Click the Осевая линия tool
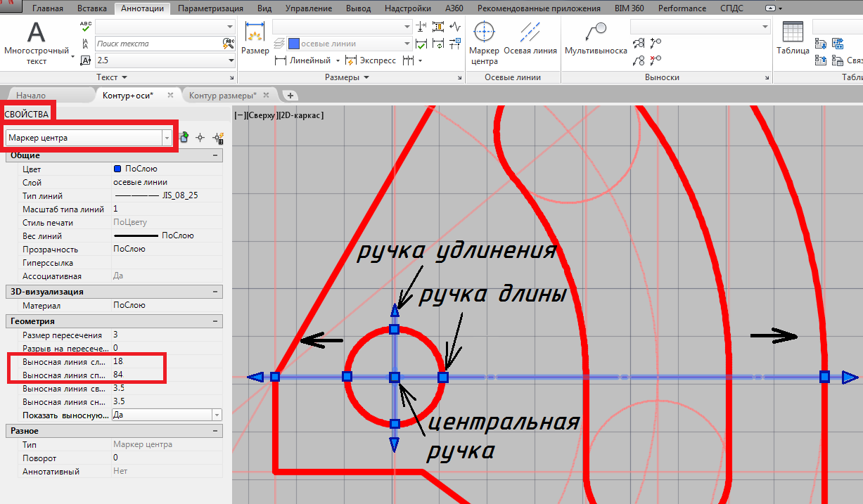This screenshot has height=504, width=863. (x=530, y=41)
